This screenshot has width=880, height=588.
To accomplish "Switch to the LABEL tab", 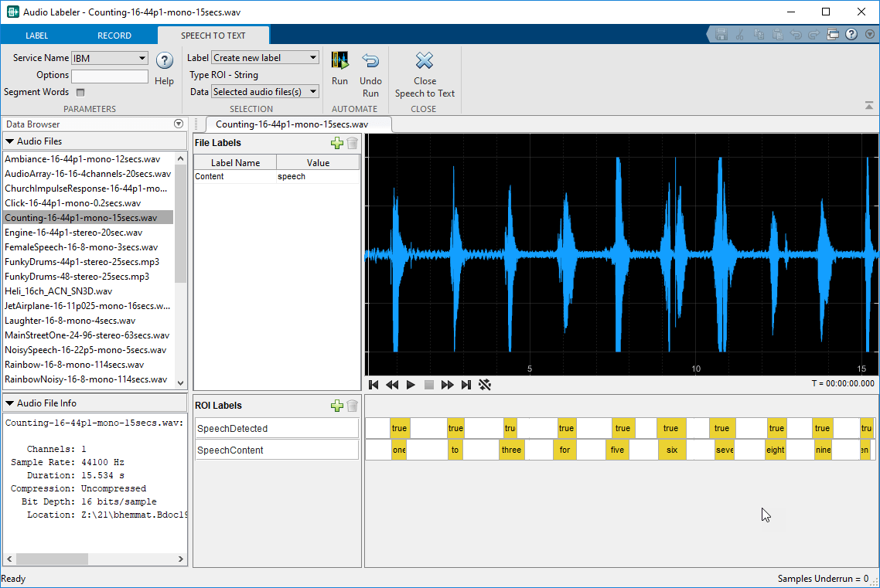I will pyautogui.click(x=36, y=36).
